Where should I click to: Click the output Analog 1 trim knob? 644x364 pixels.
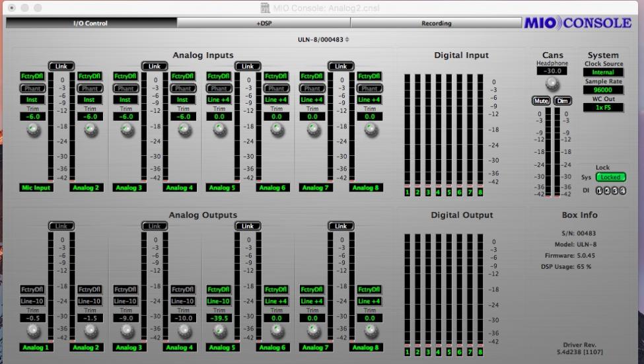[x=33, y=331]
